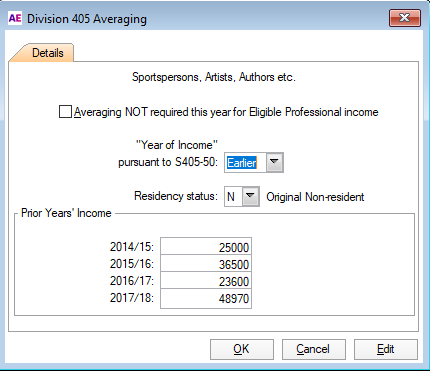
Task: Open the Year of Income dropdown arrow
Action: [x=274, y=162]
